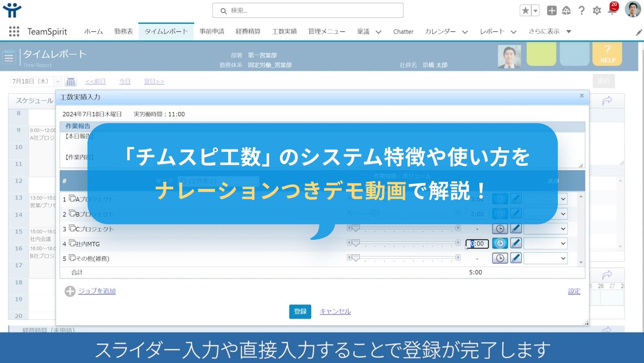Open progress dropdown for 社内MTG row
The width and height of the screenshot is (644, 363).
[546, 243]
